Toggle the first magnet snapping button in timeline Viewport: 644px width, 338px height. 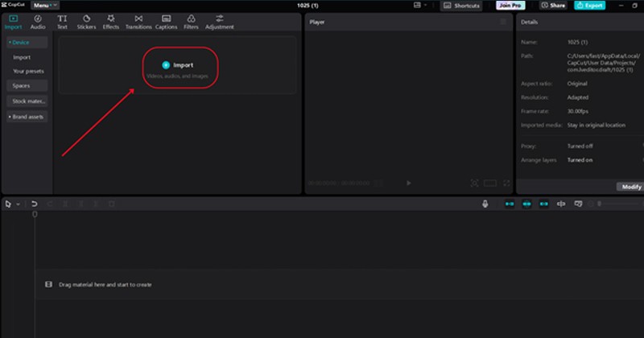pyautogui.click(x=509, y=204)
